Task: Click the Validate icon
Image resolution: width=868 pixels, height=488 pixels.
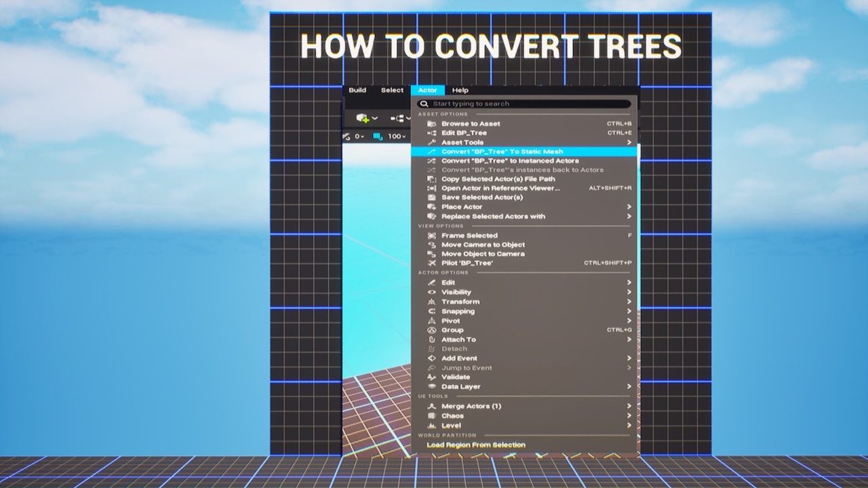Action: tap(432, 377)
